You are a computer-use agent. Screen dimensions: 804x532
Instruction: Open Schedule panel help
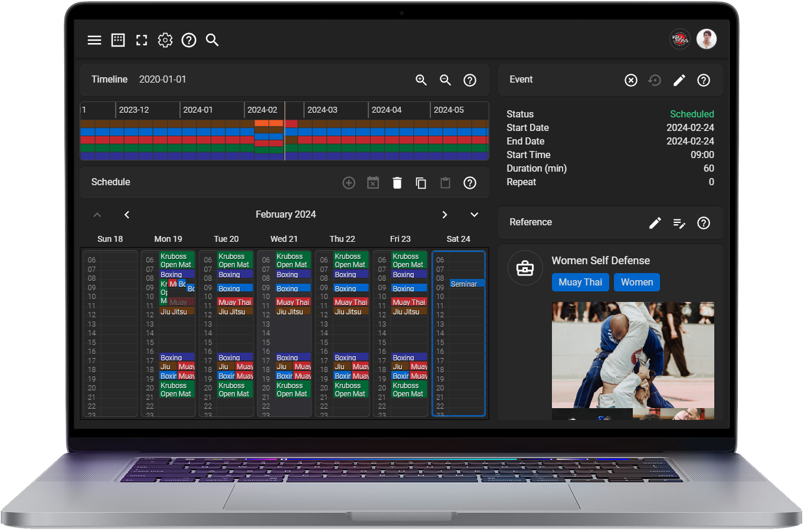pyautogui.click(x=470, y=183)
